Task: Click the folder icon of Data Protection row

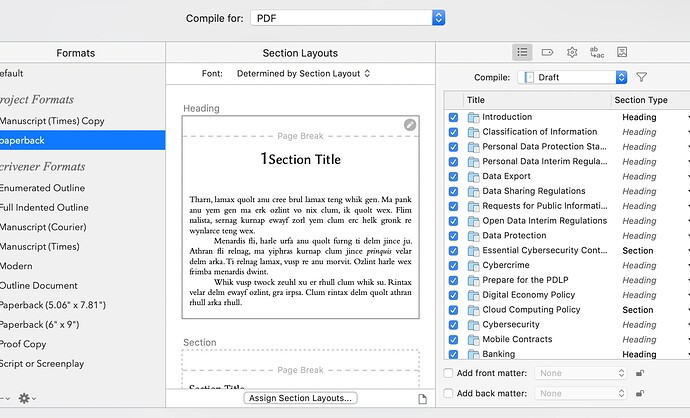Action: pos(473,236)
